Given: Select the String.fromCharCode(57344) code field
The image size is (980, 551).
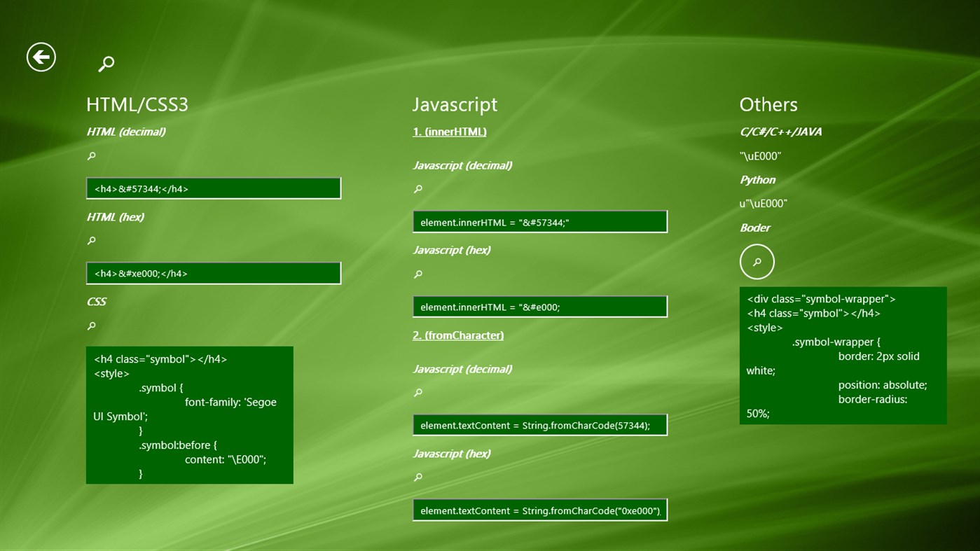Looking at the screenshot, I should tap(540, 424).
